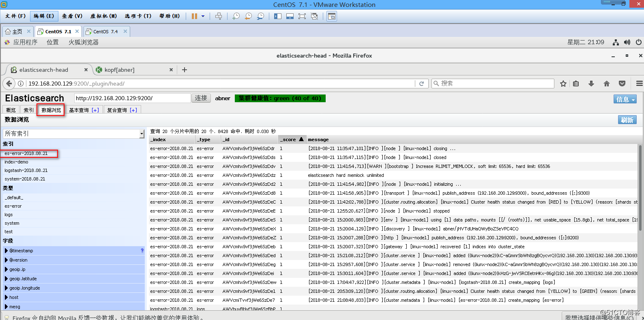Click the Elasticsearch connection URL field
644x320 pixels.
click(x=133, y=98)
